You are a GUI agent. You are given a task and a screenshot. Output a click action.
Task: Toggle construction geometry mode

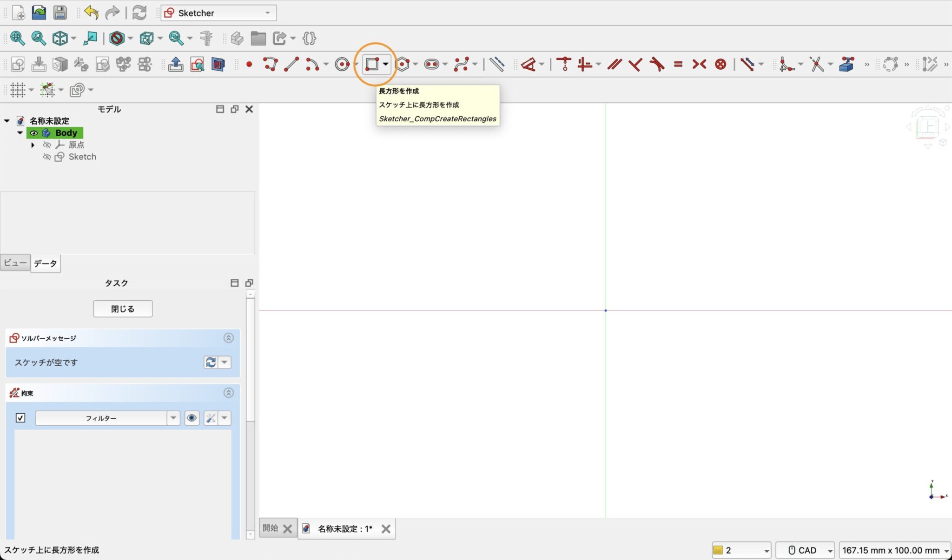click(497, 64)
